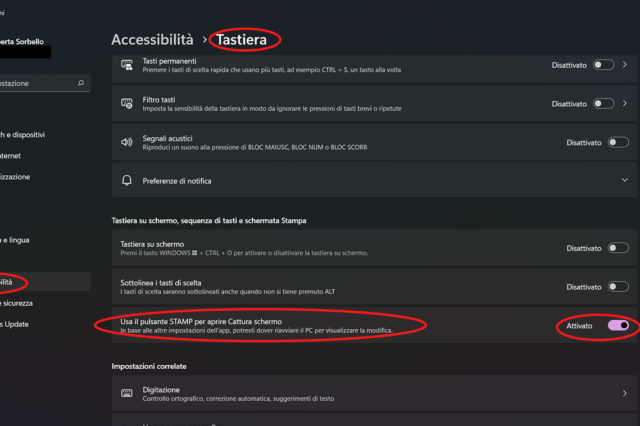Select the sicurezza sidebar item
Viewport: 640px width, 426px height.
click(x=22, y=303)
